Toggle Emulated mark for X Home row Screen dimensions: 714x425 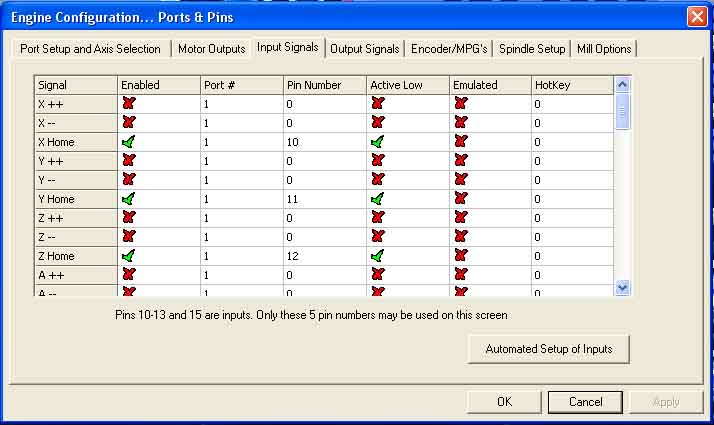click(461, 142)
